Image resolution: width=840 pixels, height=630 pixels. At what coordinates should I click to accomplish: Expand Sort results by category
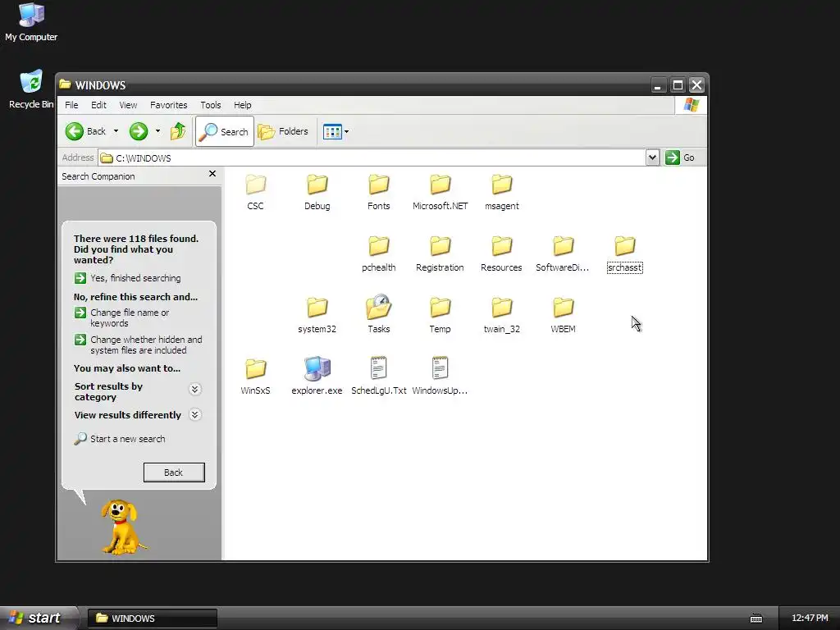pos(195,390)
